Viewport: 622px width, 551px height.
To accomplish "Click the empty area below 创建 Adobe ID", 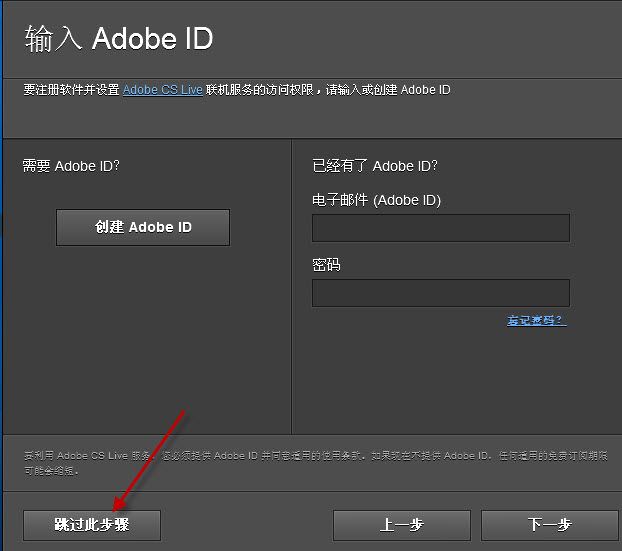I will (143, 330).
